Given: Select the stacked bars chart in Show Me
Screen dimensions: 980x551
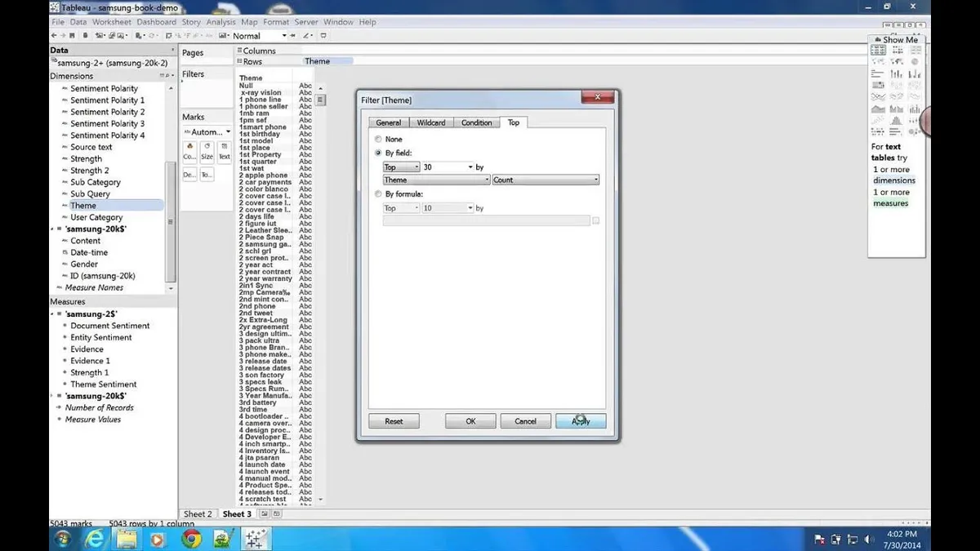Looking at the screenshot, I should (x=896, y=73).
